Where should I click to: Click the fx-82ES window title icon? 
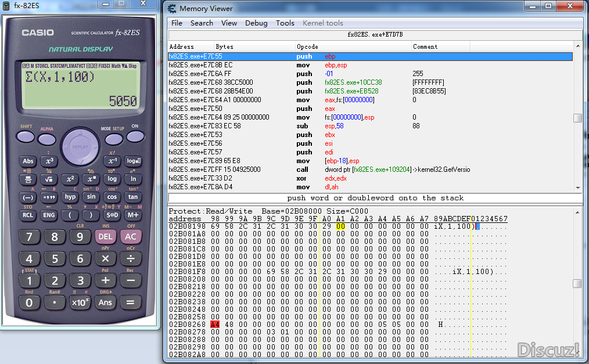pyautogui.click(x=6, y=6)
